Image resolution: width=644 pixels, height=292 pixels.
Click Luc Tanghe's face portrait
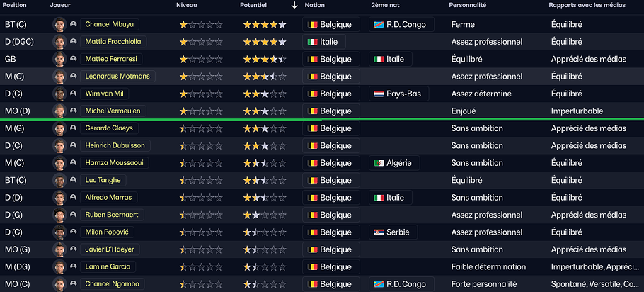[x=59, y=180]
